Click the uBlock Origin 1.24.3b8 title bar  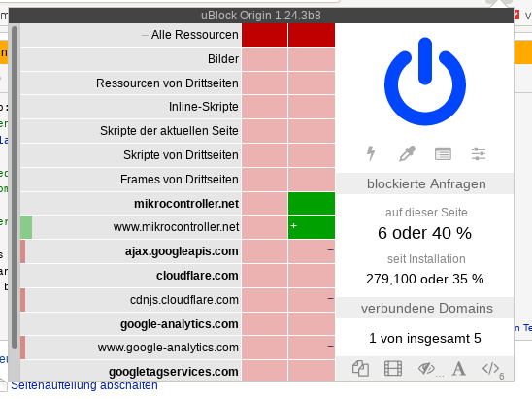tap(261, 16)
